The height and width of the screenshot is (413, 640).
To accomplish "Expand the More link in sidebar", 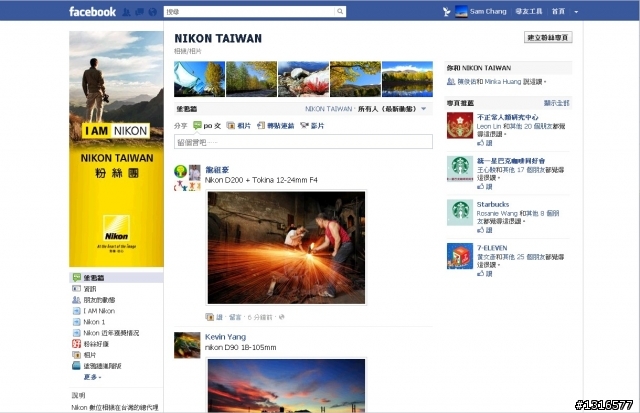I will click(x=93, y=377).
